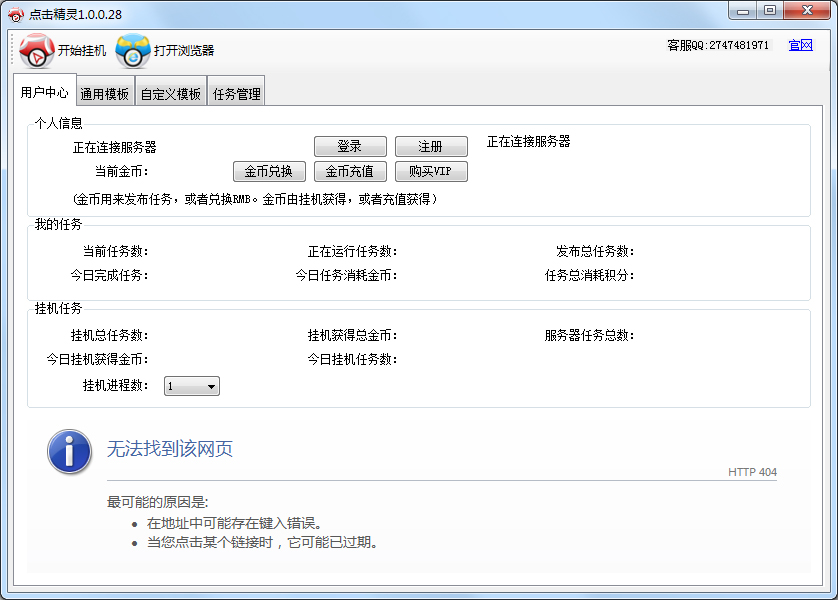The height and width of the screenshot is (600, 838).
Task: Switch to the 自定义模板 tab
Action: point(169,89)
